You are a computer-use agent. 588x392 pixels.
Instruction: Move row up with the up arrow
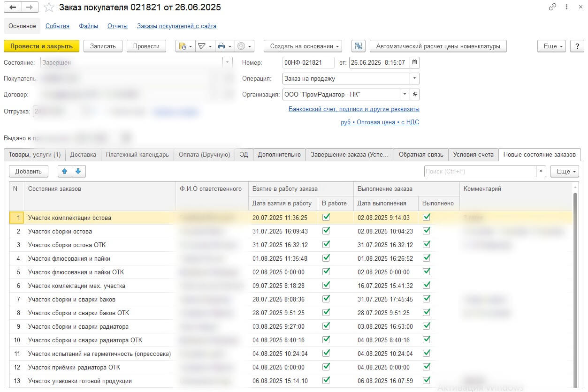[64, 171]
